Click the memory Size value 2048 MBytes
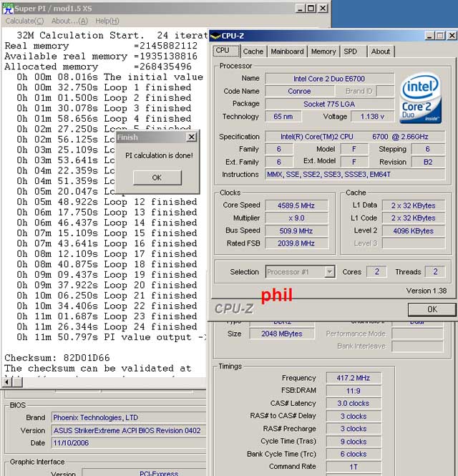This screenshot has width=458, height=476. (282, 334)
